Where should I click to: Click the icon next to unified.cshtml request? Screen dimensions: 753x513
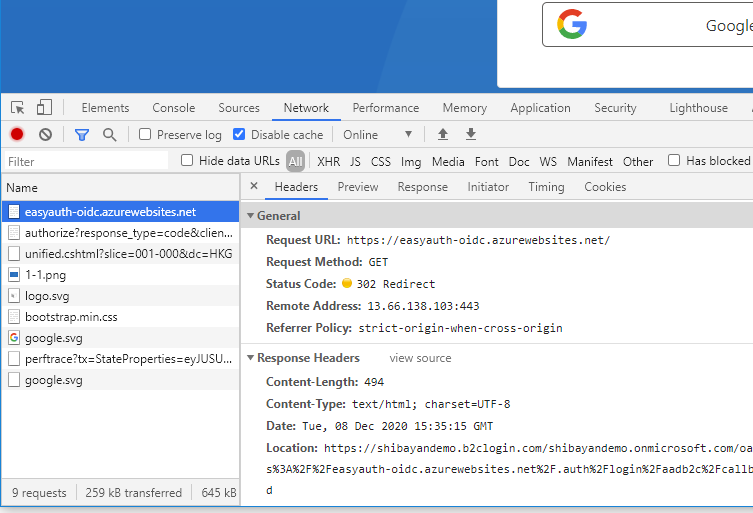pyautogui.click(x=14, y=254)
